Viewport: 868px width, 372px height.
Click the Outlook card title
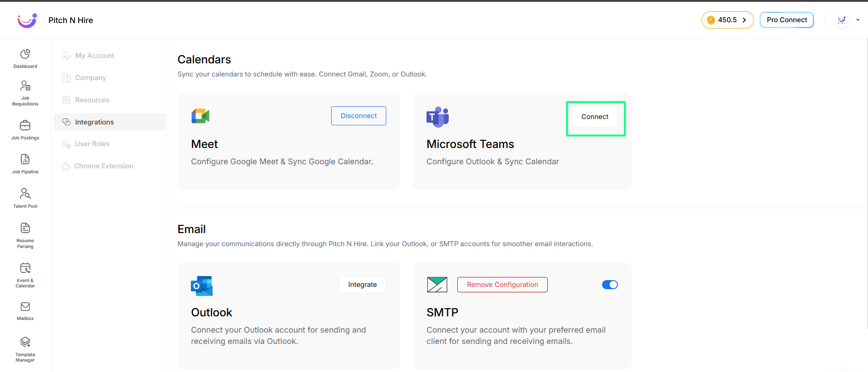pyautogui.click(x=212, y=312)
